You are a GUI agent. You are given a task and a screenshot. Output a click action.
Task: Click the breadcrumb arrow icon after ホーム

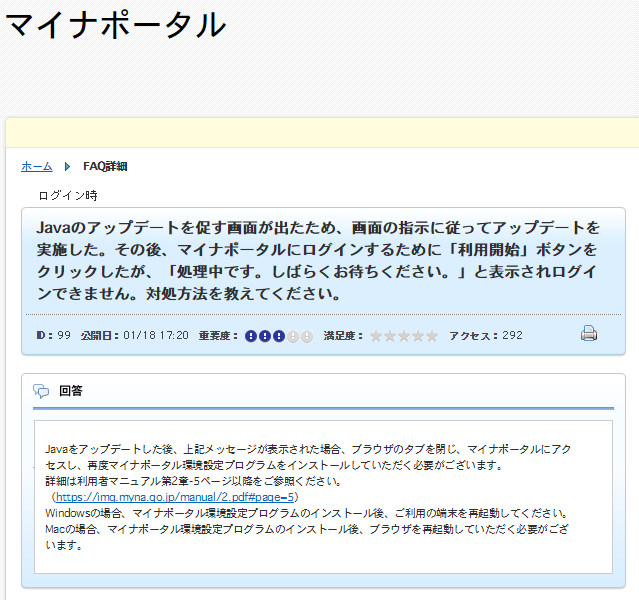coord(67,166)
